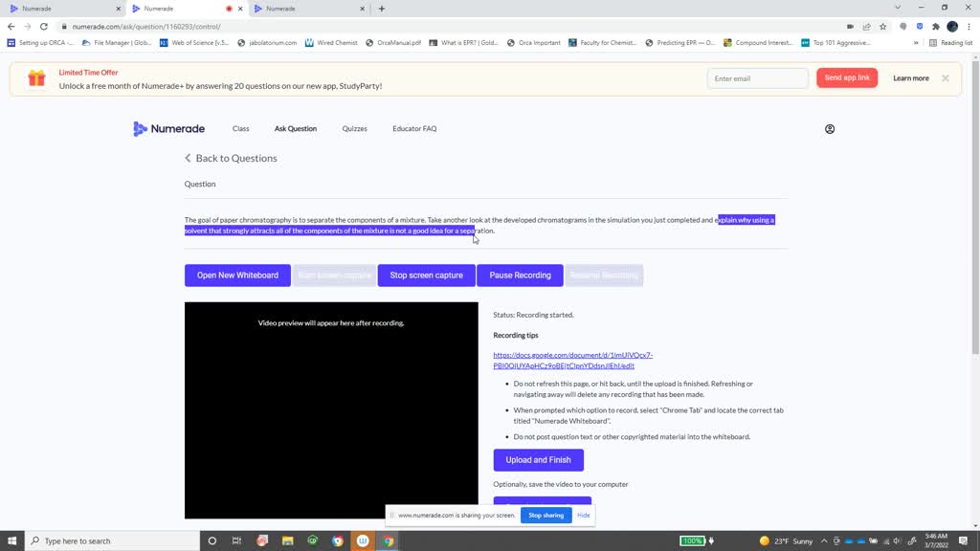This screenshot has height=551, width=980.
Task: Click the Pause Recording button
Action: point(520,275)
